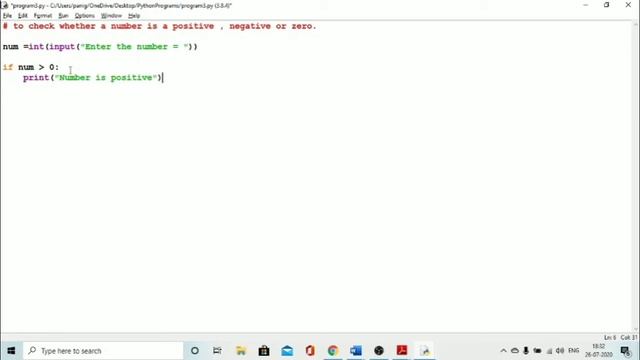Click network tray icon
Viewport: 640px width, 360px height.
[549, 351]
